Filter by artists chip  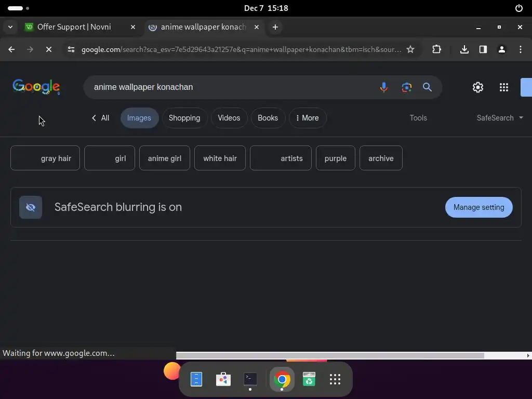point(281,158)
